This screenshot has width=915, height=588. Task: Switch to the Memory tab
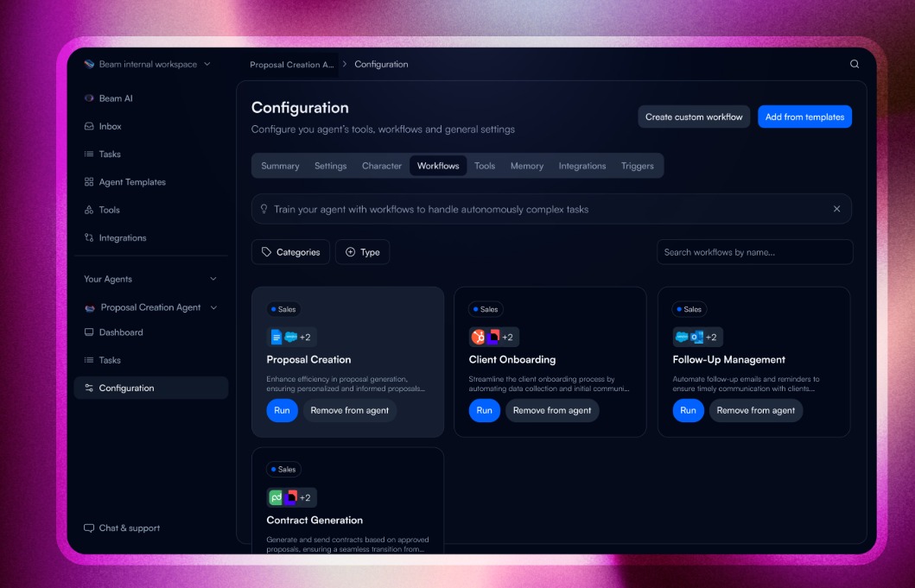[x=526, y=166]
